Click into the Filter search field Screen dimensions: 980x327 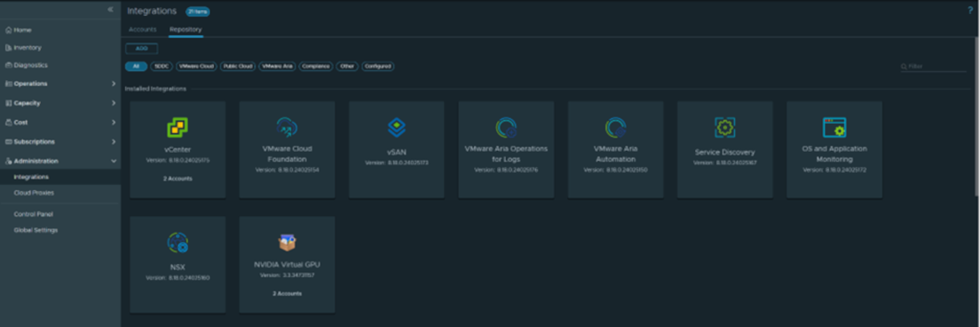pos(933,67)
